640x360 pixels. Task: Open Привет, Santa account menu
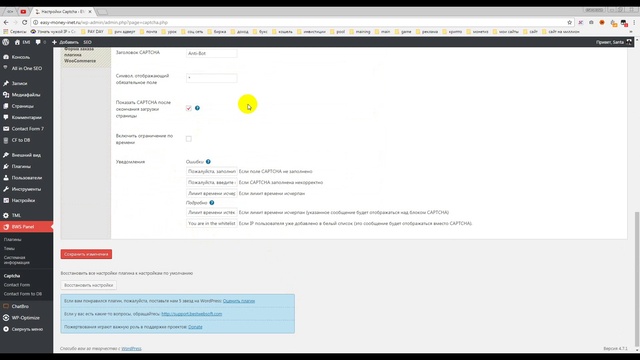point(613,42)
